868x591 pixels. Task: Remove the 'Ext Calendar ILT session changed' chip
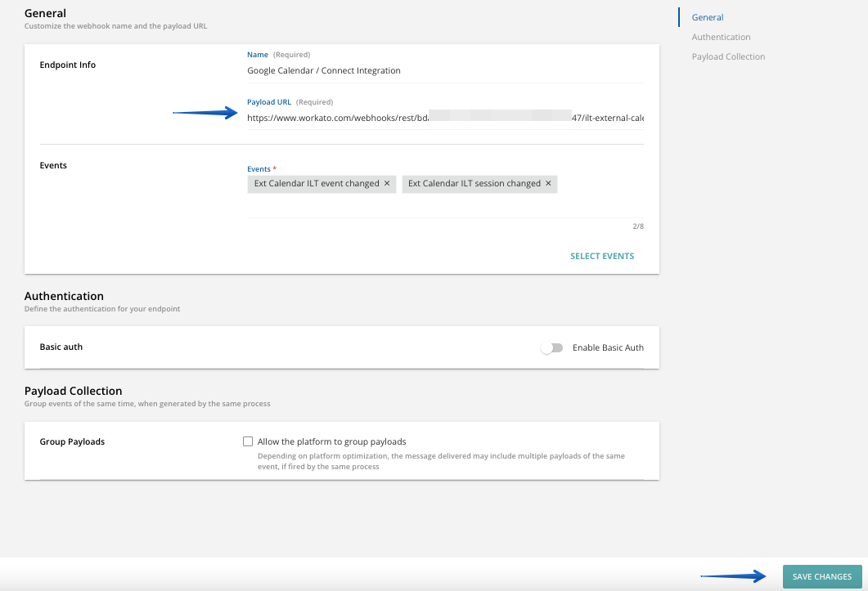point(548,184)
